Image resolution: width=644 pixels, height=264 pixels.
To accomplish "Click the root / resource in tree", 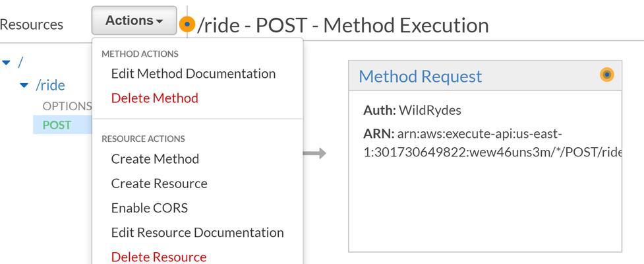I will 20,63.
